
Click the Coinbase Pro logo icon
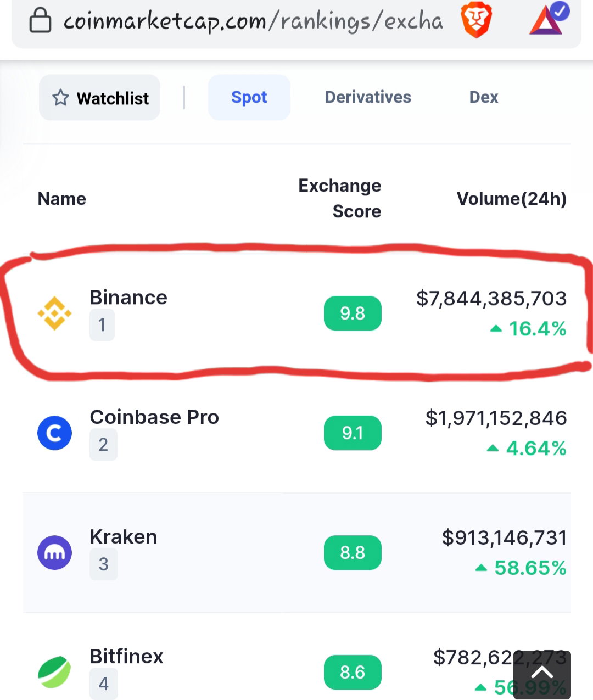[x=54, y=433]
